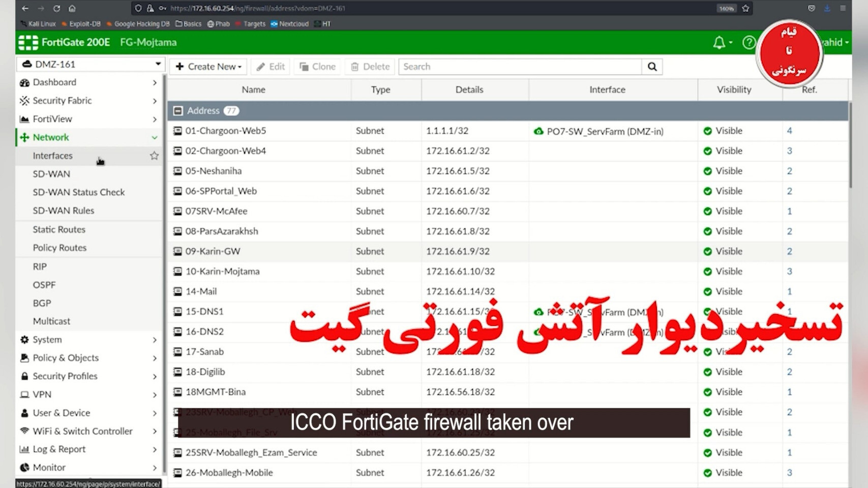Open the Google Hacking DB bookmark
The width and height of the screenshot is (868, 488).
click(137, 24)
